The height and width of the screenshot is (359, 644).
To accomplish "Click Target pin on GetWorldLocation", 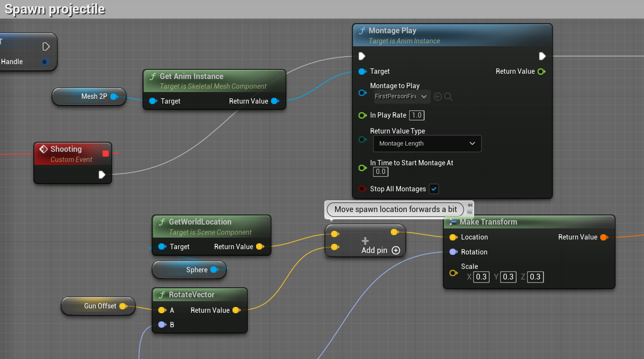I will (x=162, y=247).
